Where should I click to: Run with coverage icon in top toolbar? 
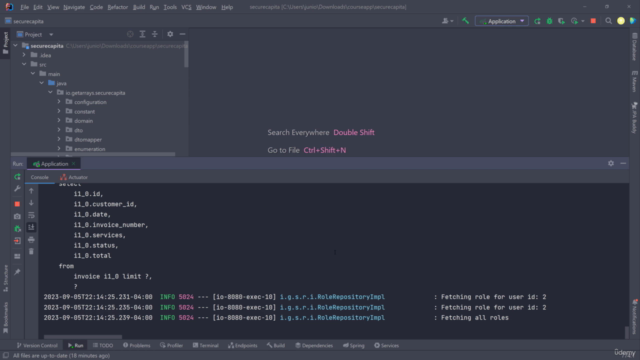[562, 21]
